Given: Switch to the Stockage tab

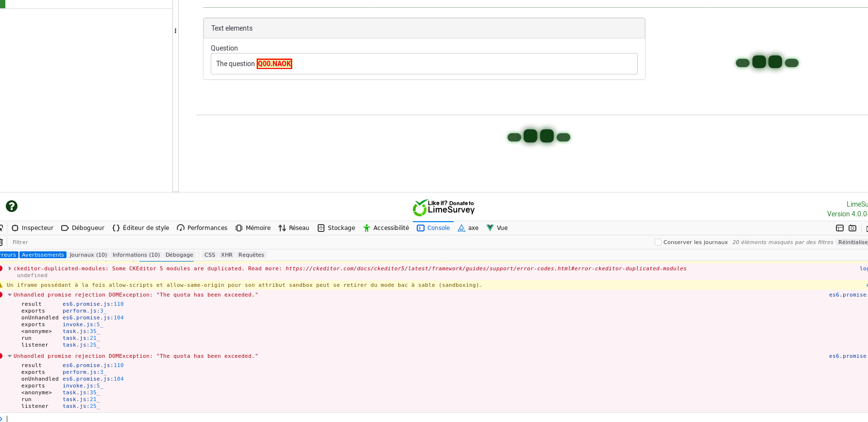Looking at the screenshot, I should (336, 228).
